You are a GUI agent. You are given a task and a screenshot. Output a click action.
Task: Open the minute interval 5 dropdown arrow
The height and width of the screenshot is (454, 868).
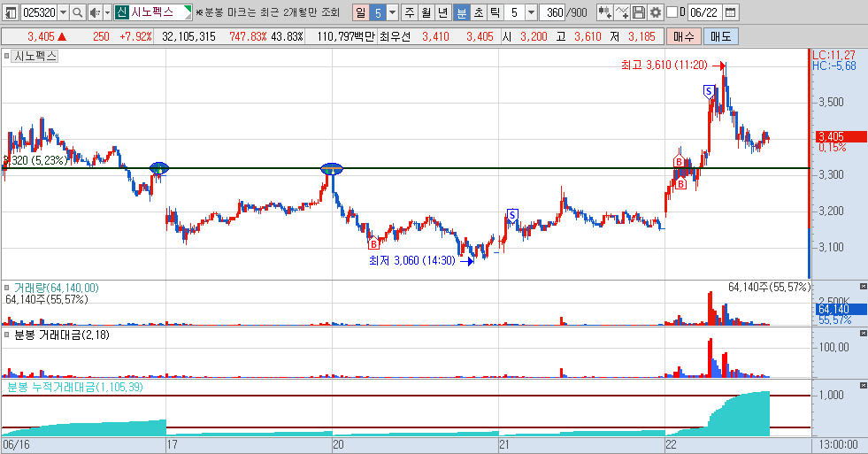(x=531, y=12)
